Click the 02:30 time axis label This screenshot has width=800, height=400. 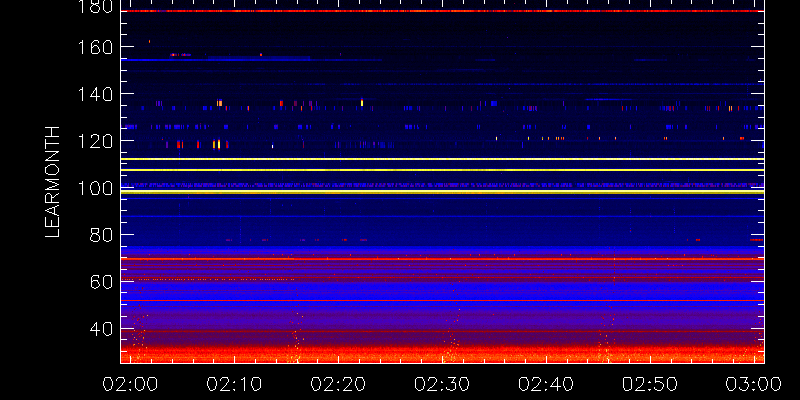click(x=442, y=383)
